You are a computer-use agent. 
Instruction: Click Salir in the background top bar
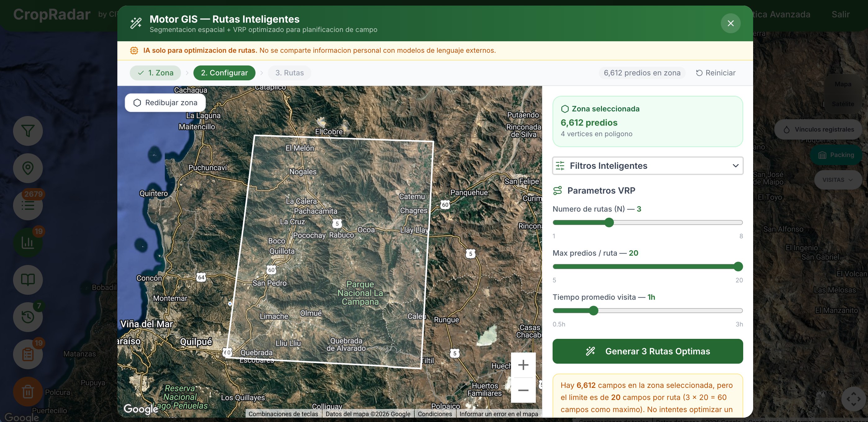point(840,15)
